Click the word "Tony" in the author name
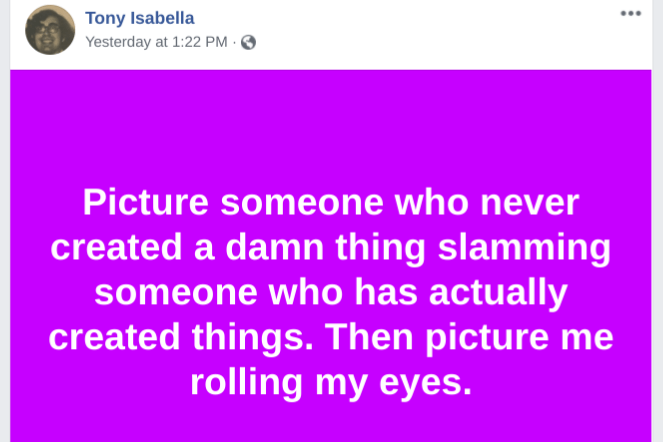The width and height of the screenshot is (663, 442). pos(106,18)
